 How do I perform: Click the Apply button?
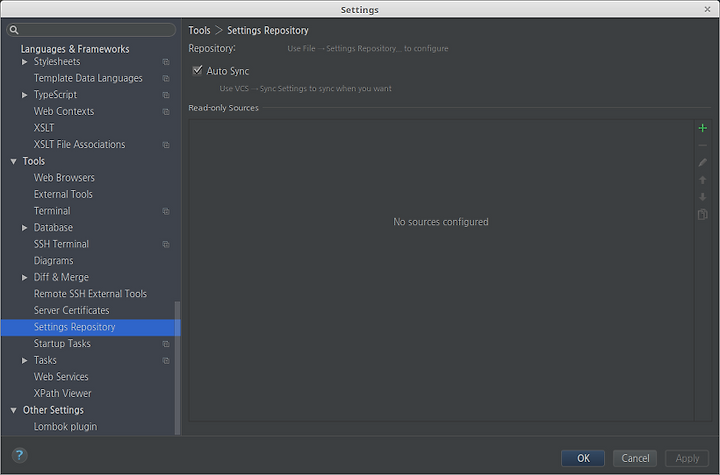687,458
